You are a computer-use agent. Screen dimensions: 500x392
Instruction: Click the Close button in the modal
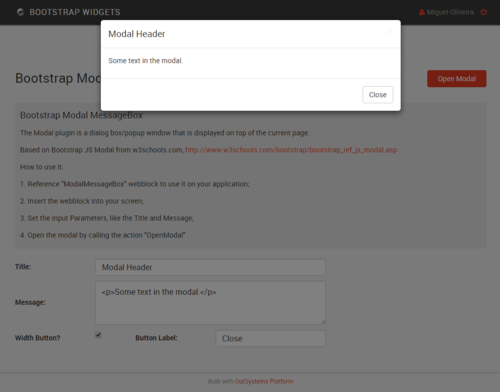point(378,95)
